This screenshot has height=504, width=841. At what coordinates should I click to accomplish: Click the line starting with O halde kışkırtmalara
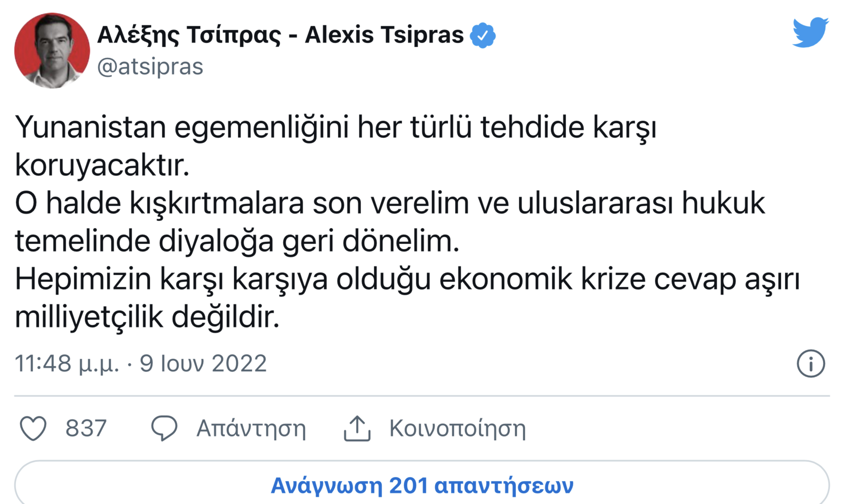coord(390,203)
